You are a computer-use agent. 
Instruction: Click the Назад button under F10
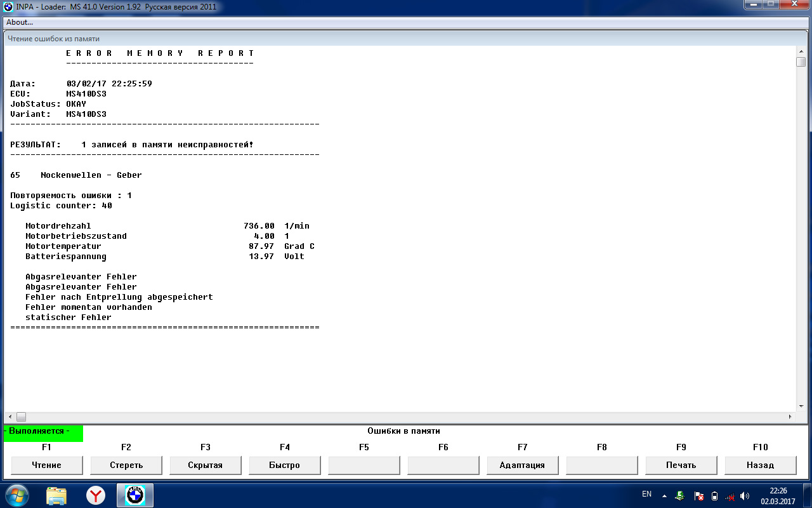761,465
